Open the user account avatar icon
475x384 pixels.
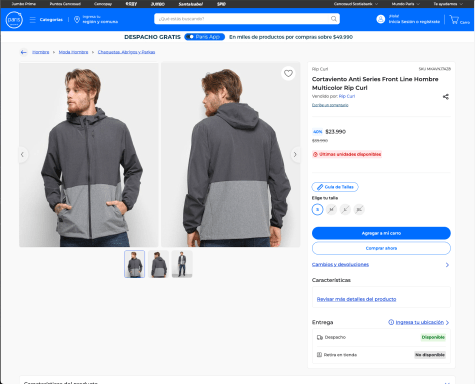381,19
